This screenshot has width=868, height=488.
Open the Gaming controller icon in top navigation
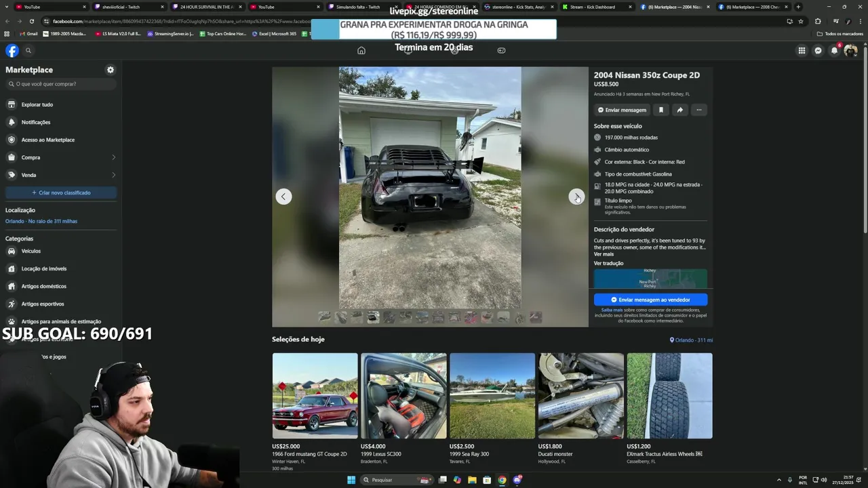(x=501, y=50)
